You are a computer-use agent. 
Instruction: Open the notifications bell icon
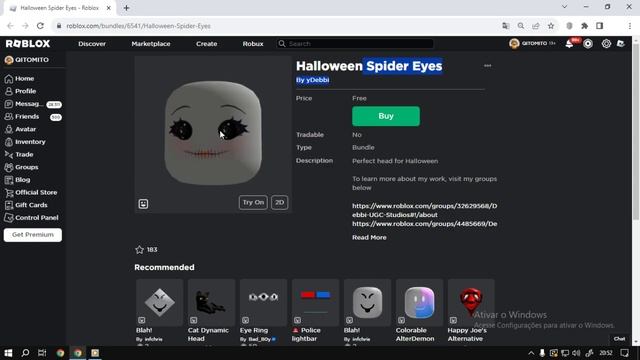click(x=569, y=44)
